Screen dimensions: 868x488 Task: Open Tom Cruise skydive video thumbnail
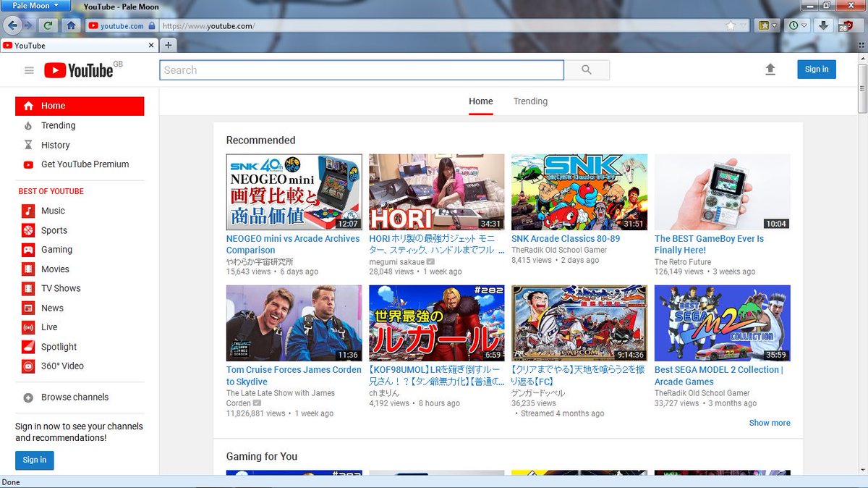point(294,323)
